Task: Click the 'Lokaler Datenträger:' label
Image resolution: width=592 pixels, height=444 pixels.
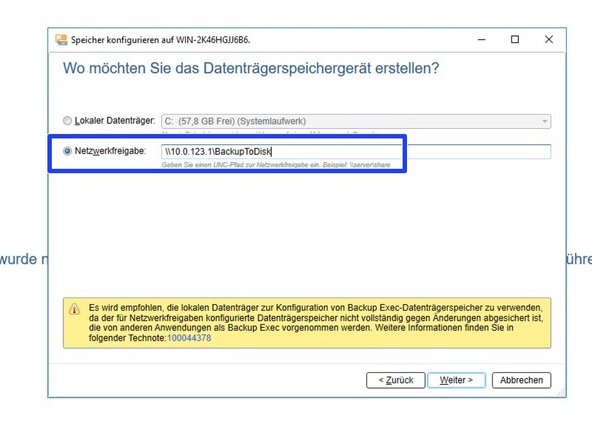Action: point(115,121)
